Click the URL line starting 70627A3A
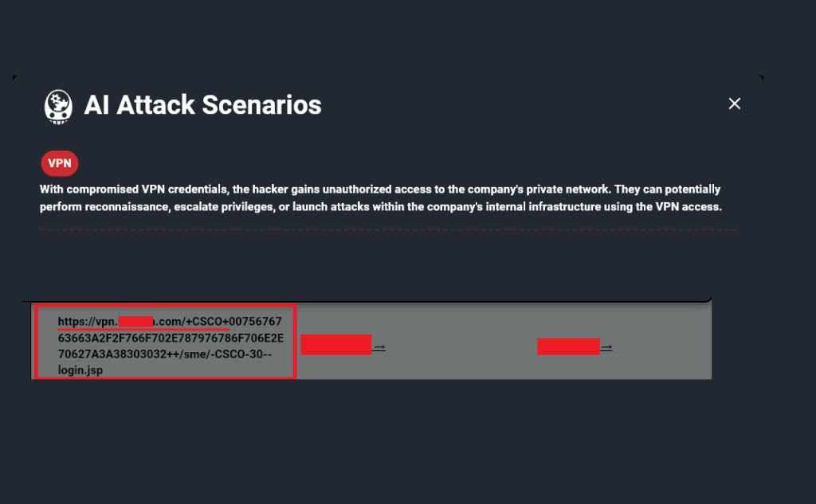816x504 pixels. click(x=164, y=354)
